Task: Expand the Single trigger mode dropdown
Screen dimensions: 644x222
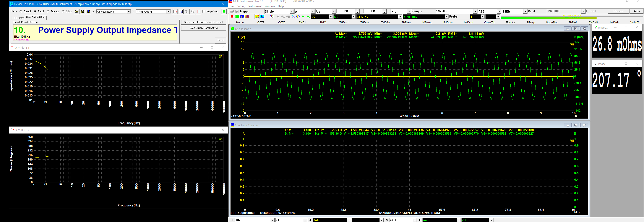Action: (x=292, y=11)
